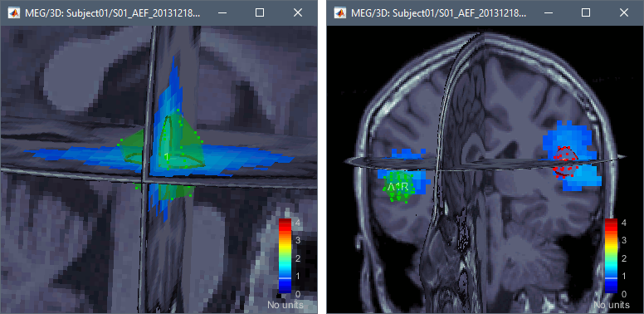Click the colorbar in the left figure

coord(285,257)
